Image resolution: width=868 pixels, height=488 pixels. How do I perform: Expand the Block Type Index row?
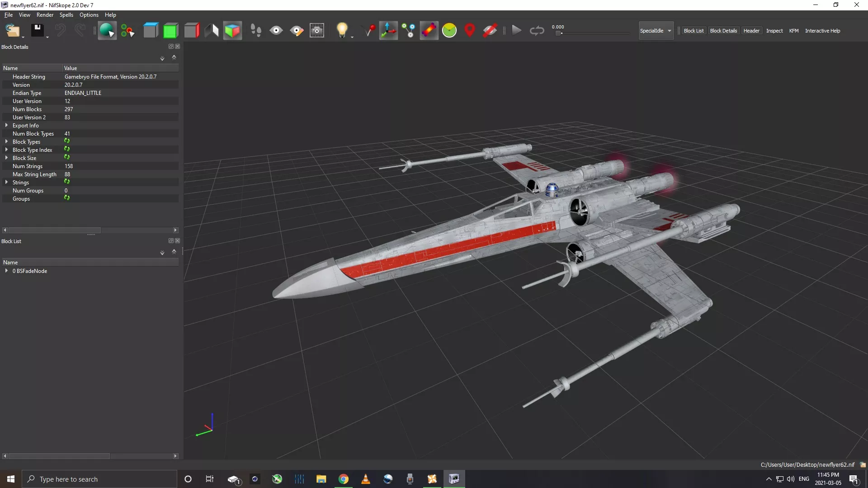[6, 150]
